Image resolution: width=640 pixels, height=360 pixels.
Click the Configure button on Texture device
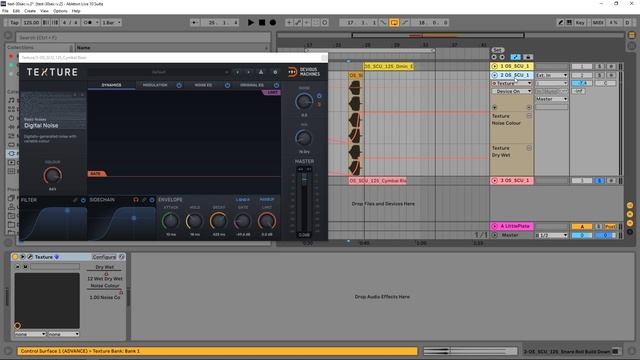click(x=104, y=257)
